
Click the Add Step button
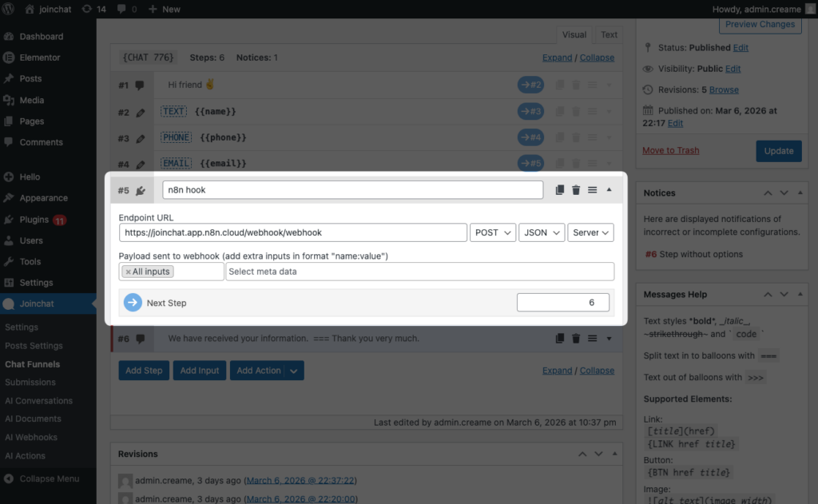click(144, 371)
